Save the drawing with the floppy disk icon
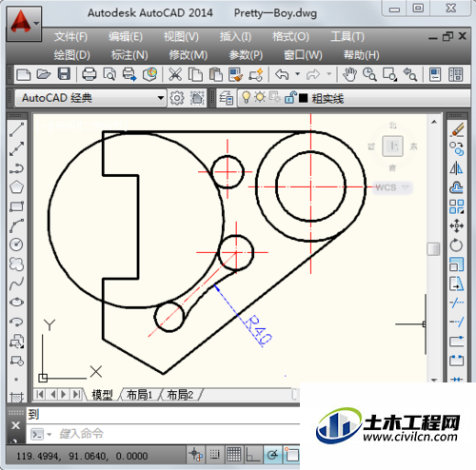476x470 pixels. (64, 74)
